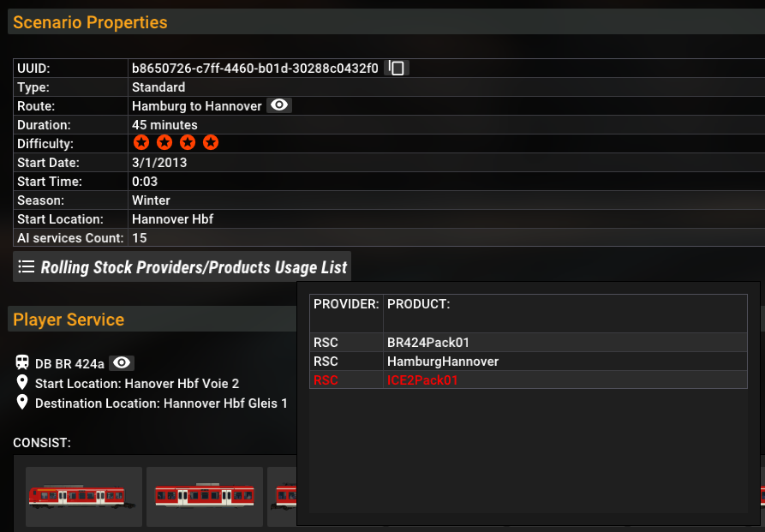Copy the scenario UUID to clipboard
The image size is (765, 532).
[x=396, y=69]
